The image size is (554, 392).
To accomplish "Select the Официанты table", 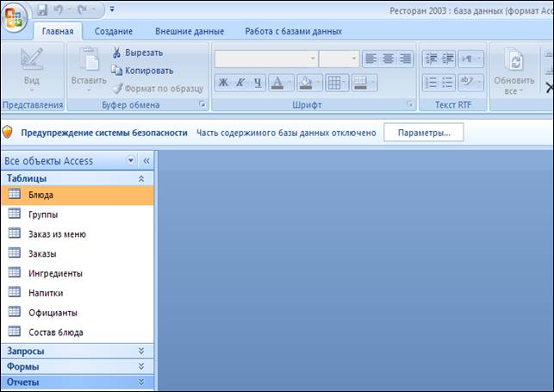I will coord(53,312).
